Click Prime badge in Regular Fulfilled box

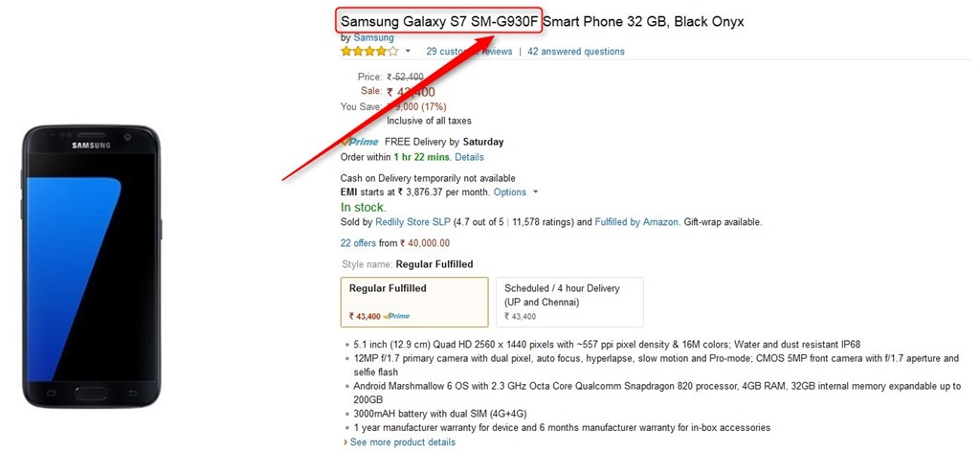click(x=396, y=316)
